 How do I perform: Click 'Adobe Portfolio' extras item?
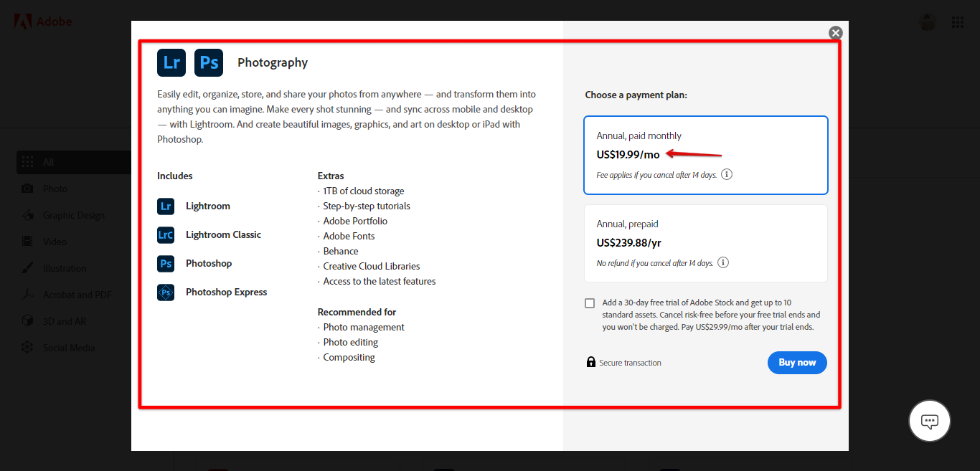355,222
